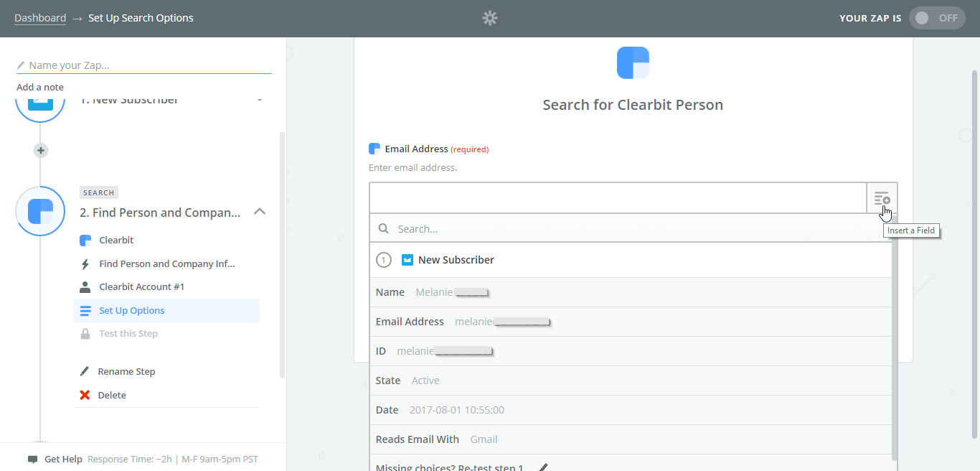Click the Clearbit logo above the heading

point(633,63)
